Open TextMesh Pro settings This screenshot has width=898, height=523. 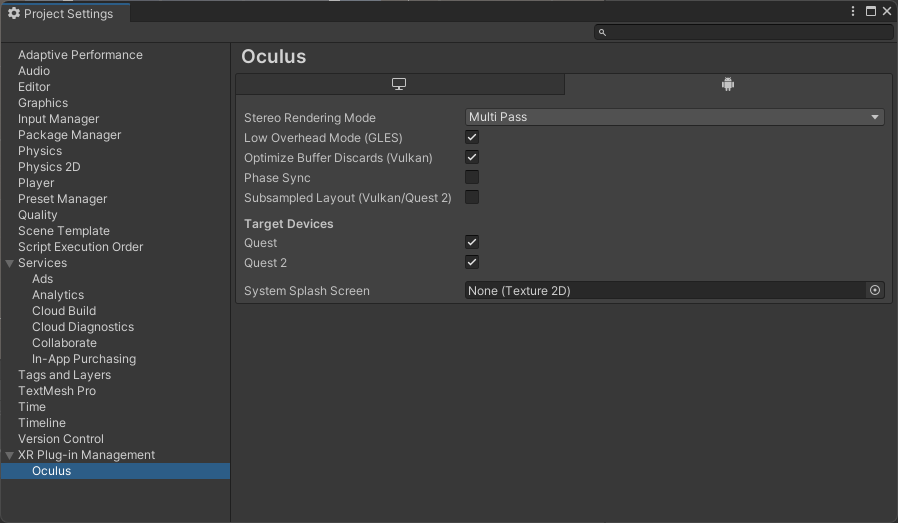point(57,391)
